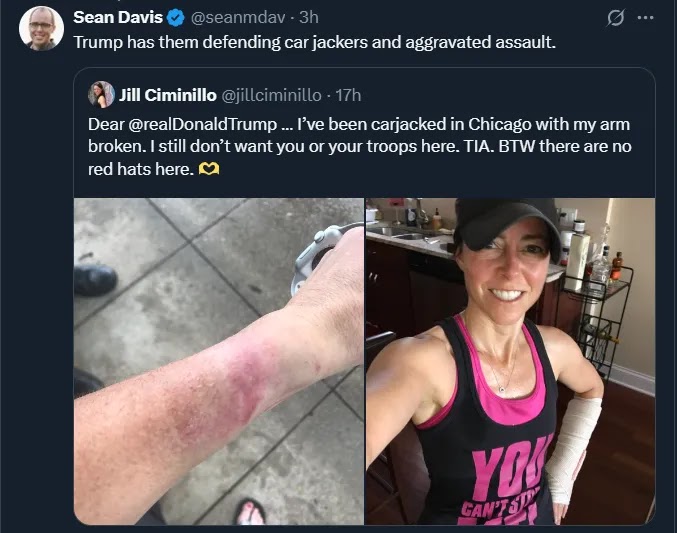677x533 pixels.
Task: Click the heart hands emoji
Action: [209, 169]
